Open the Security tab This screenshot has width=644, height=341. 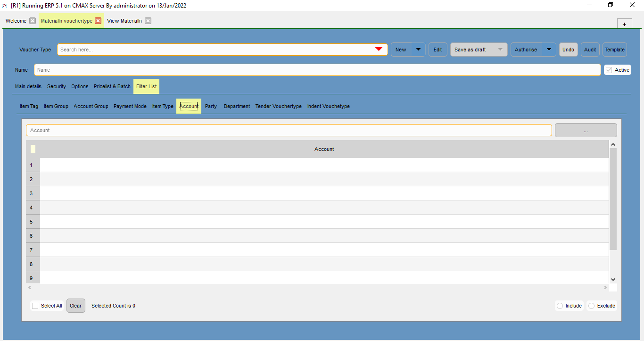(x=57, y=86)
